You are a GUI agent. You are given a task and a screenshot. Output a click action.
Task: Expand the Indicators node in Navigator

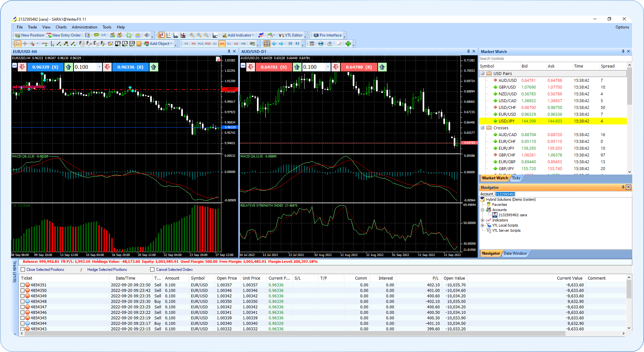[482, 220]
